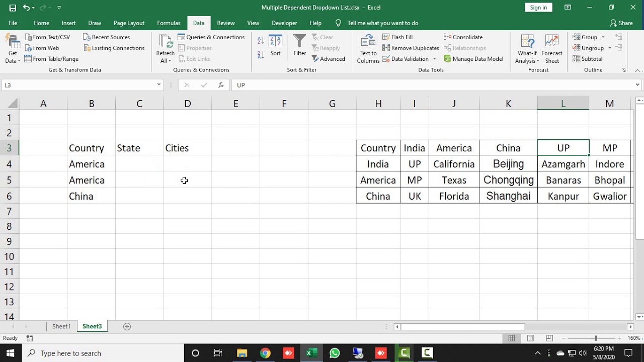Zoom out with minus button

pyautogui.click(x=565, y=338)
